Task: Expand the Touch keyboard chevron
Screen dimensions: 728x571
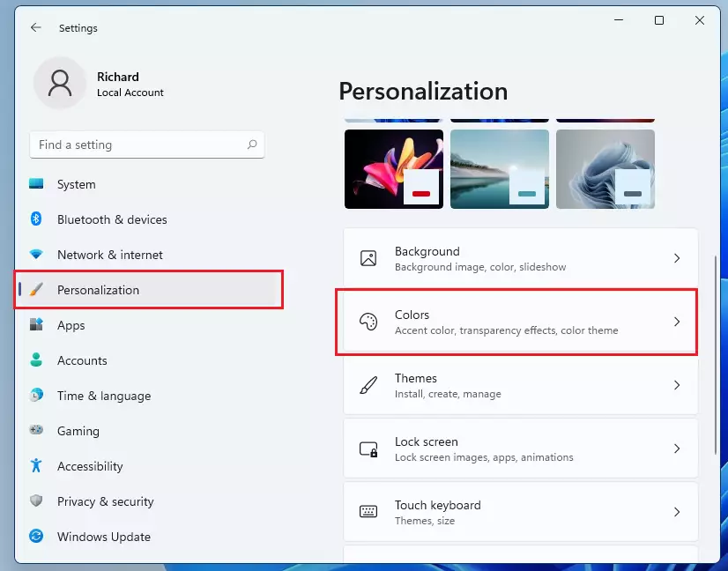Action: (677, 512)
